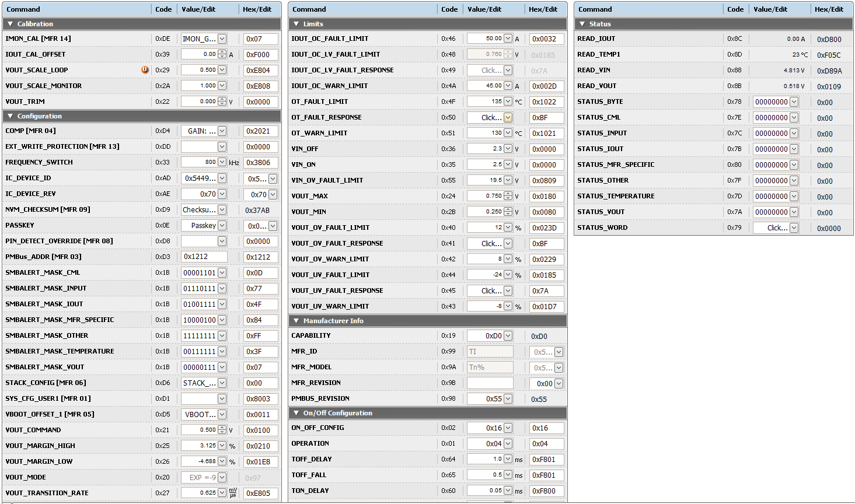The width and height of the screenshot is (855, 504).
Task: Click the VOUT_COMMAND hex field 0x0100
Action: coord(260,430)
